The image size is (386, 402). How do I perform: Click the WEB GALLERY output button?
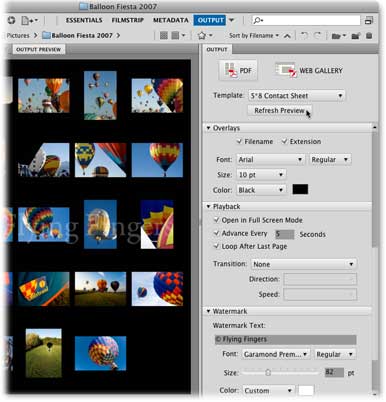[309, 70]
